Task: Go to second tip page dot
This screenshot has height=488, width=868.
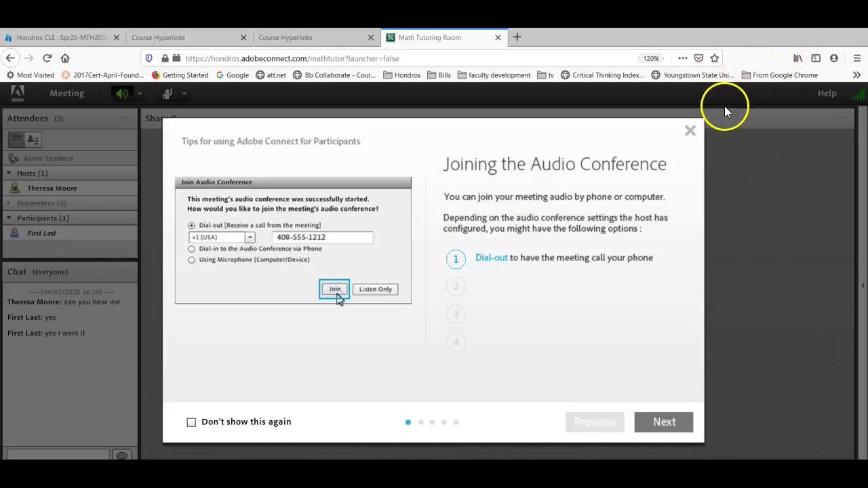Action: click(420, 422)
